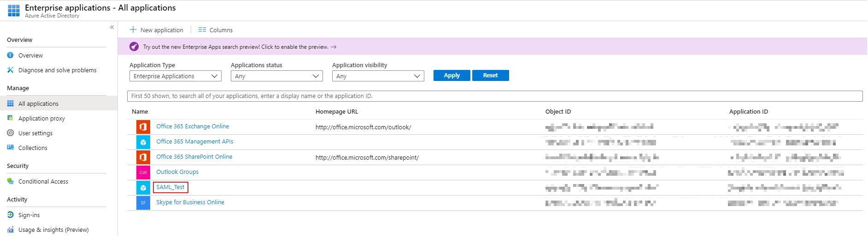
Task: Select Application proxy in the sidebar
Action: 41,119
